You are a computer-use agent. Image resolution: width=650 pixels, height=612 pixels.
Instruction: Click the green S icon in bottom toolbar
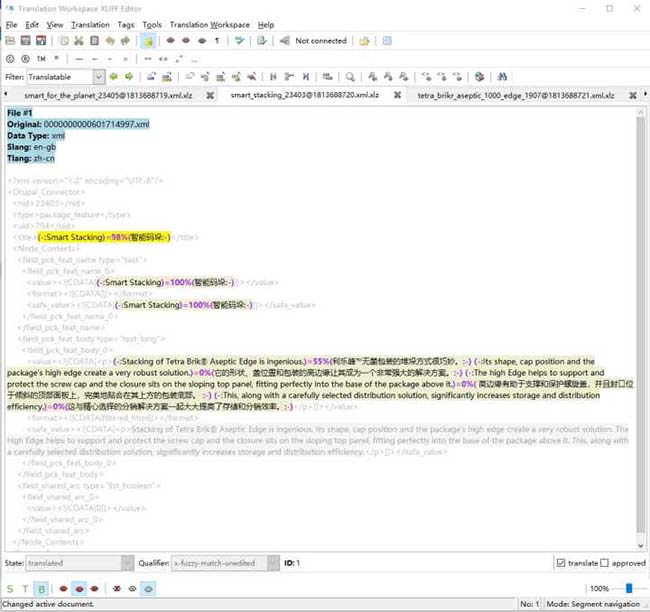coord(11,589)
